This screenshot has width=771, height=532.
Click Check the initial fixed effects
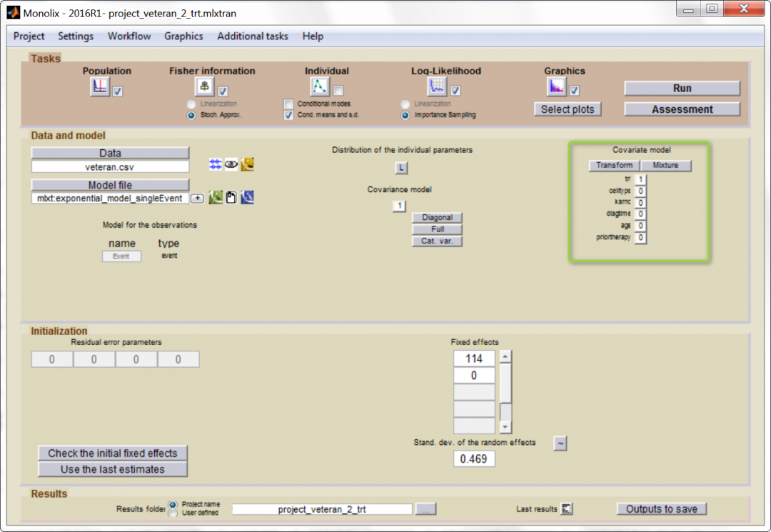coord(112,453)
